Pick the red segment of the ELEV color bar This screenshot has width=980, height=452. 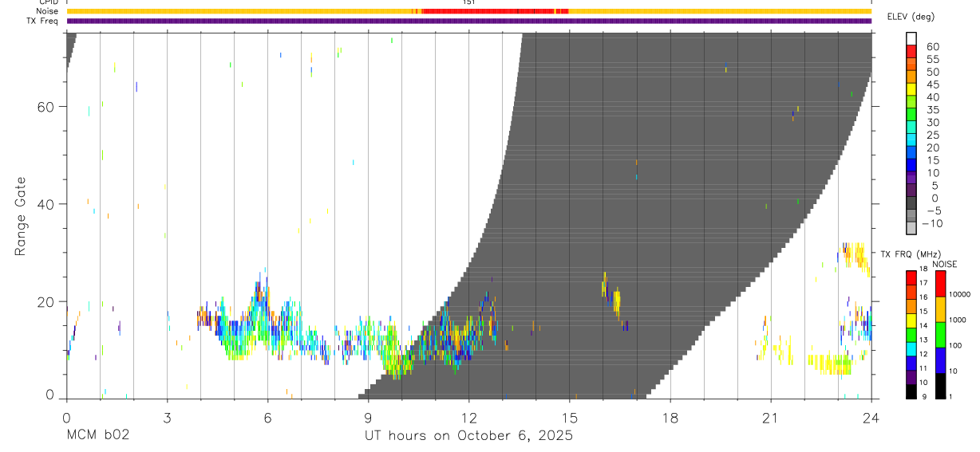click(911, 51)
